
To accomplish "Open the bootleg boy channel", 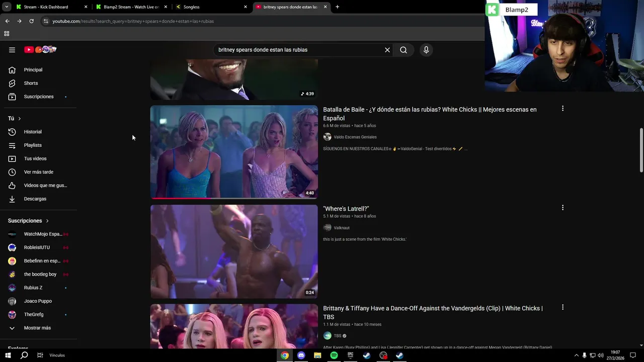I will pos(40,274).
